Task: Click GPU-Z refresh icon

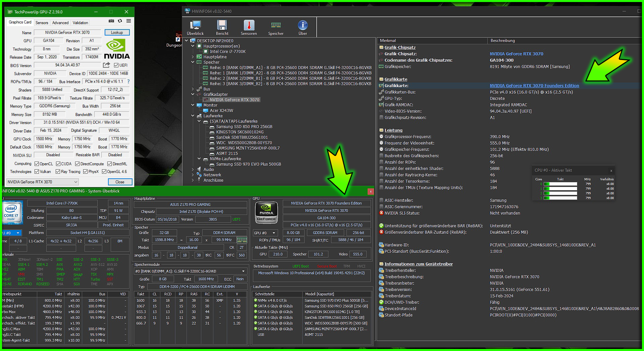Action: pyautogui.click(x=120, y=21)
